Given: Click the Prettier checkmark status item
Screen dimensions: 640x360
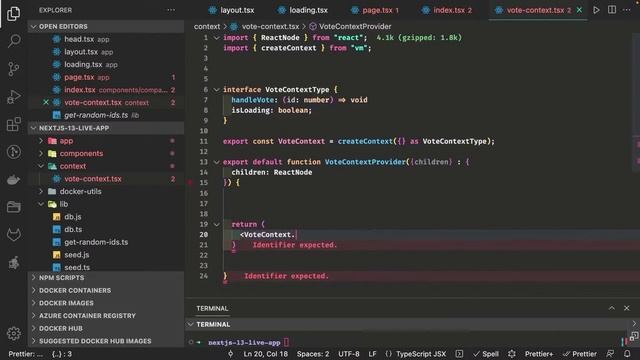Looking at the screenshot, I should [x=580, y=354].
